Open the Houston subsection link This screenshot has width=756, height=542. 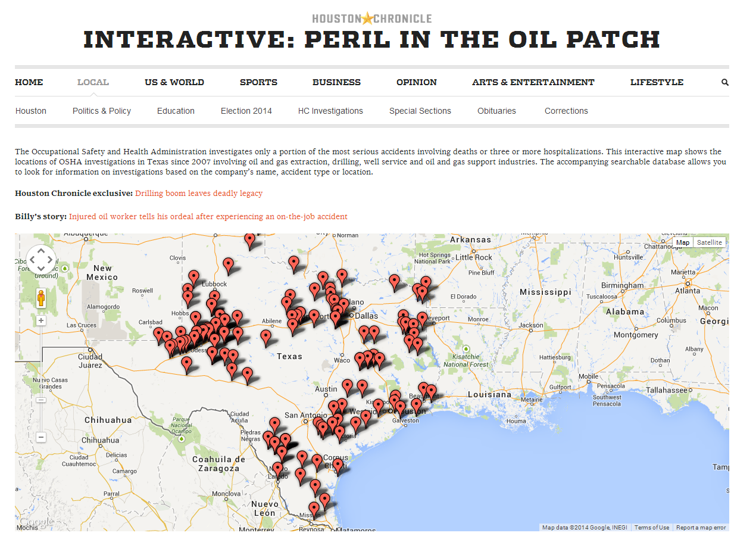31,111
